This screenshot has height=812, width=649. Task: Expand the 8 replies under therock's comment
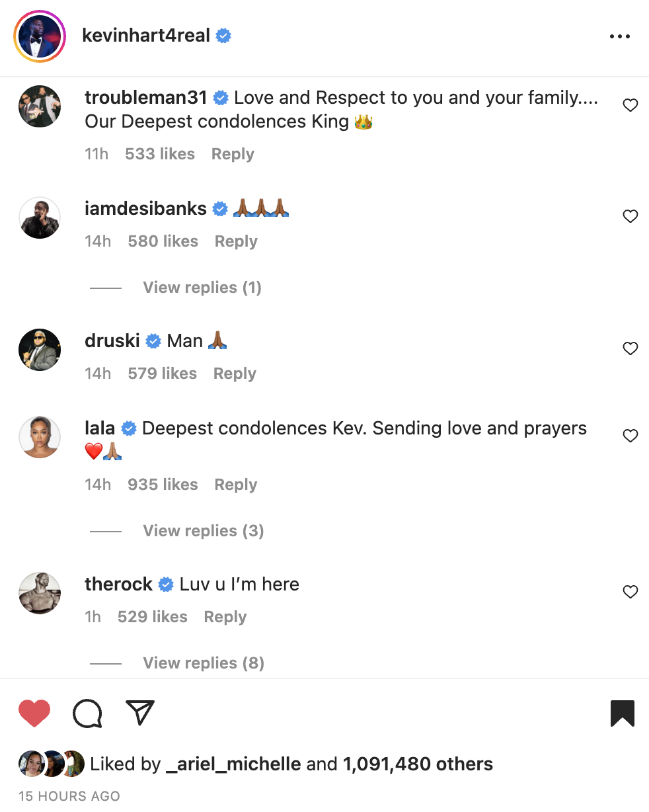tap(203, 663)
